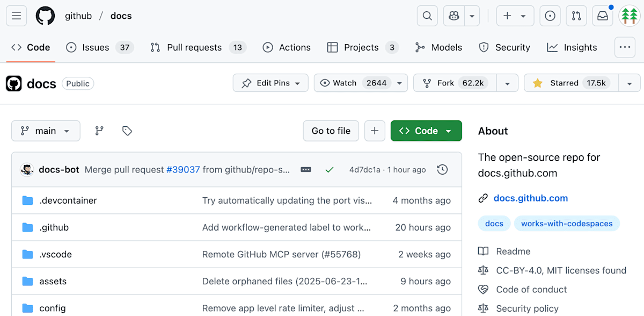Fork the docs repository
The image size is (644, 316).
click(455, 83)
